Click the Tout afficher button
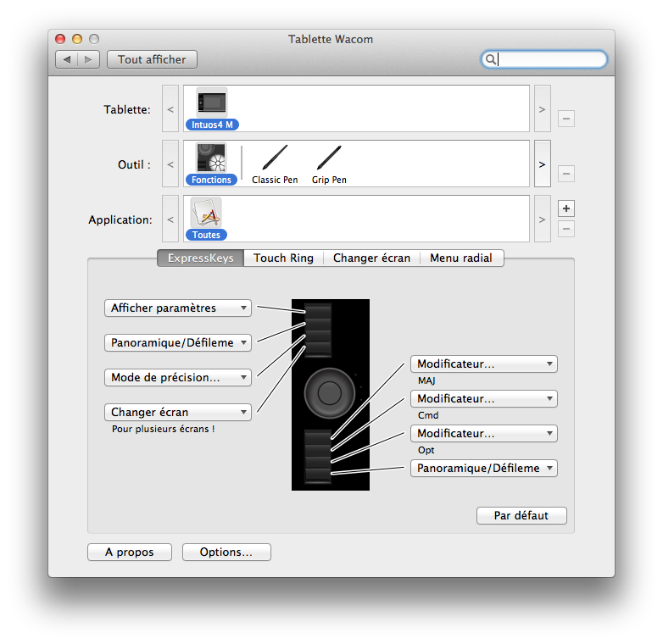Viewport: 663px width, 644px height. (x=152, y=59)
